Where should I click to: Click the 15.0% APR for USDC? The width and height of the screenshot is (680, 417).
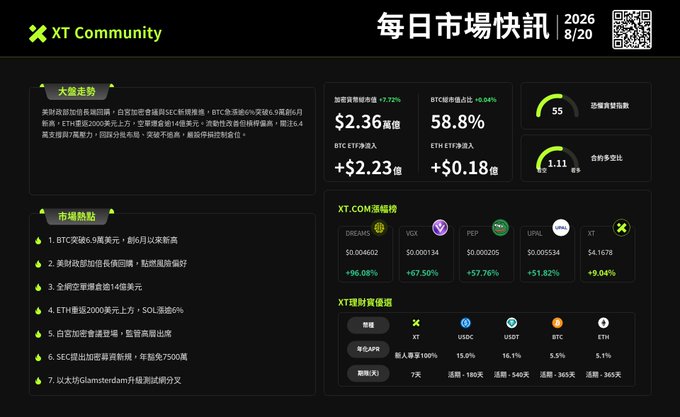(465, 355)
